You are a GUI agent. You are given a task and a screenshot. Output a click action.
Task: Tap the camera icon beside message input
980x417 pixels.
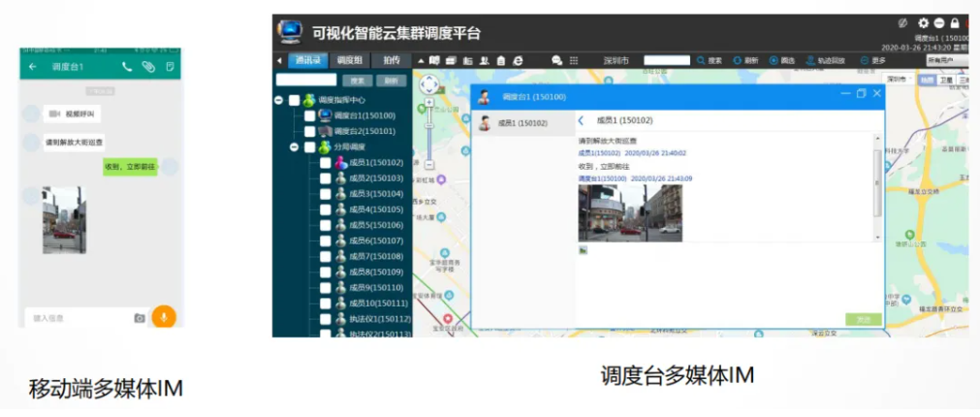coord(140,317)
